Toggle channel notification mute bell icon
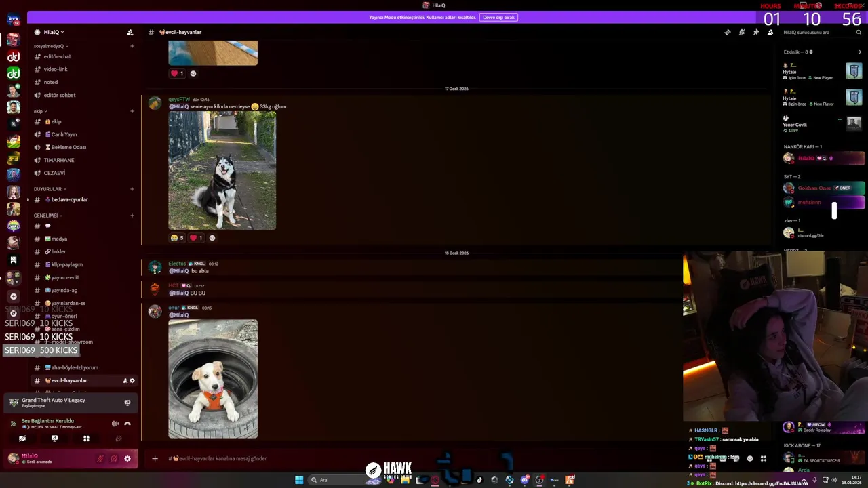Viewport: 868px width, 488px height. [x=741, y=32]
